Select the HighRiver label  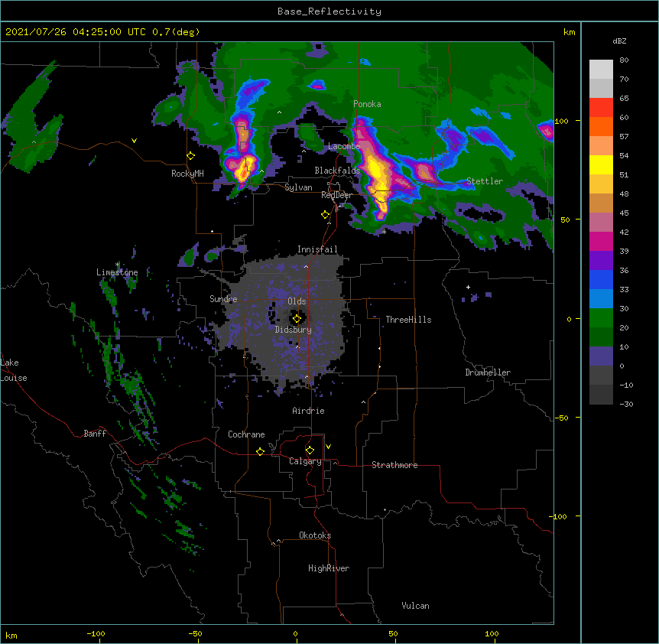point(329,568)
